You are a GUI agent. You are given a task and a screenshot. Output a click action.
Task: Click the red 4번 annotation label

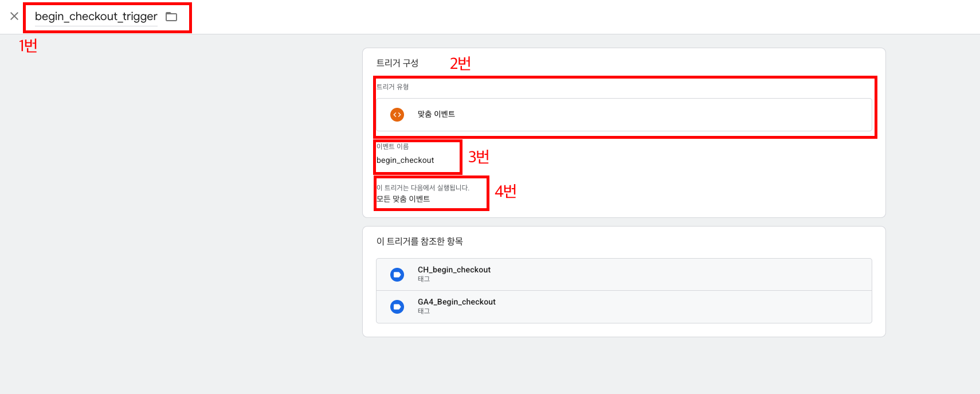(505, 192)
